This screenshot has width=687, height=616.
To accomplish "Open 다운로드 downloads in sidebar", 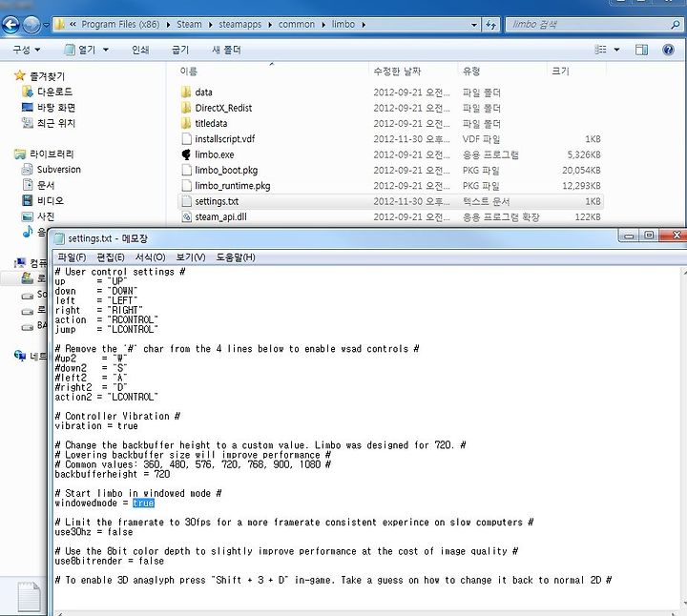I will click(48, 92).
